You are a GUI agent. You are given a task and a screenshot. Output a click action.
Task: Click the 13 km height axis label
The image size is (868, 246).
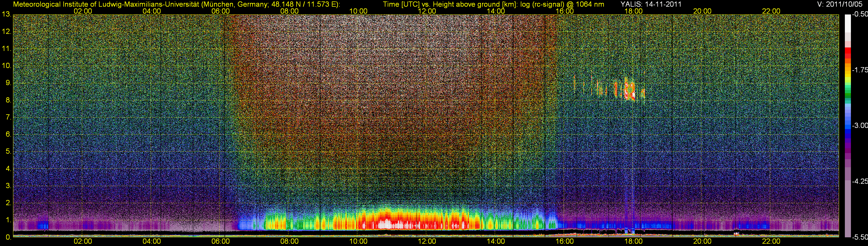[6, 14]
